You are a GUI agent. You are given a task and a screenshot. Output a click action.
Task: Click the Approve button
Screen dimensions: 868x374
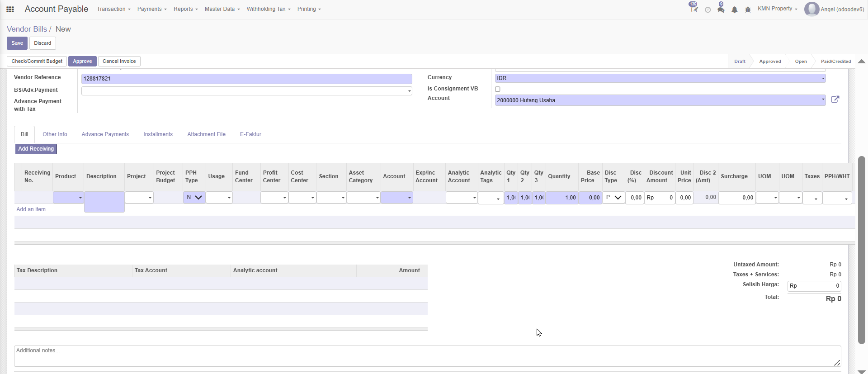[82, 62]
